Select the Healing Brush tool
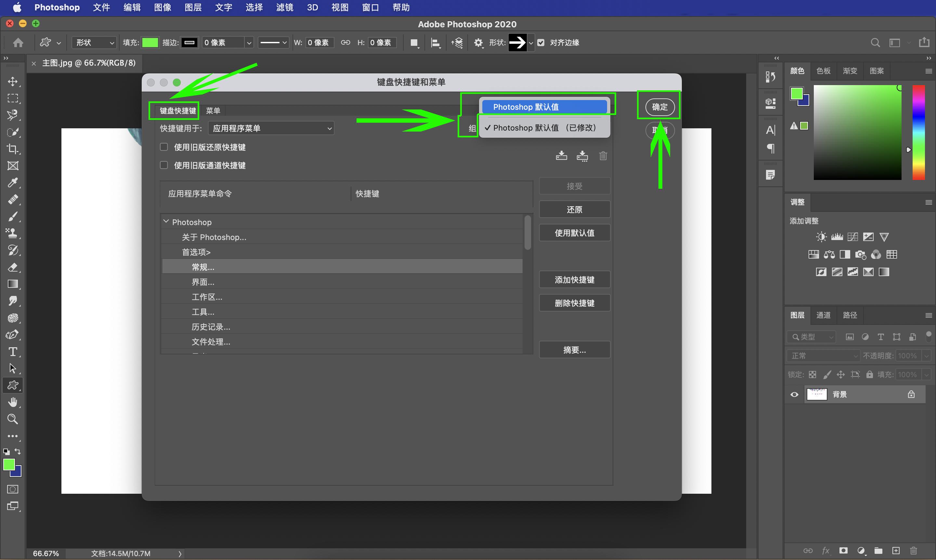 (13, 199)
